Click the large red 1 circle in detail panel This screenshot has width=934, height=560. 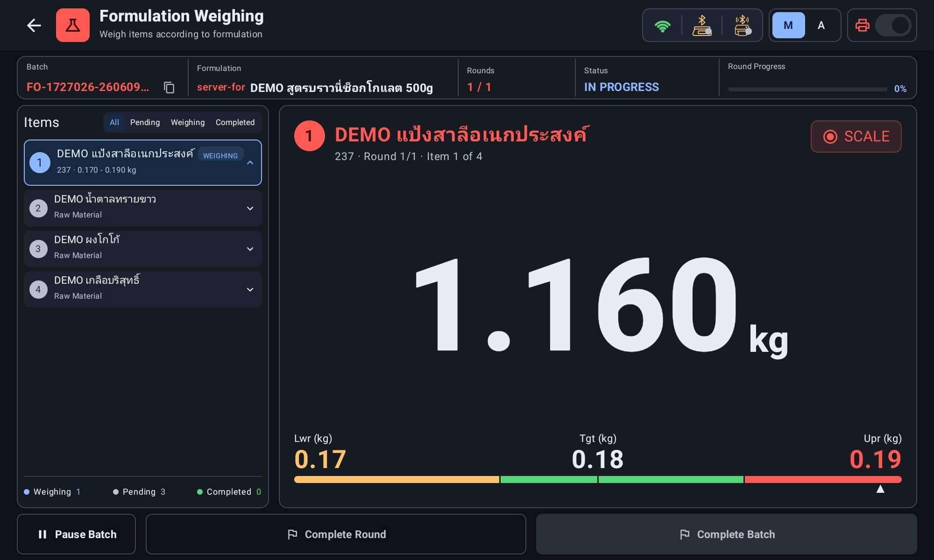click(309, 136)
